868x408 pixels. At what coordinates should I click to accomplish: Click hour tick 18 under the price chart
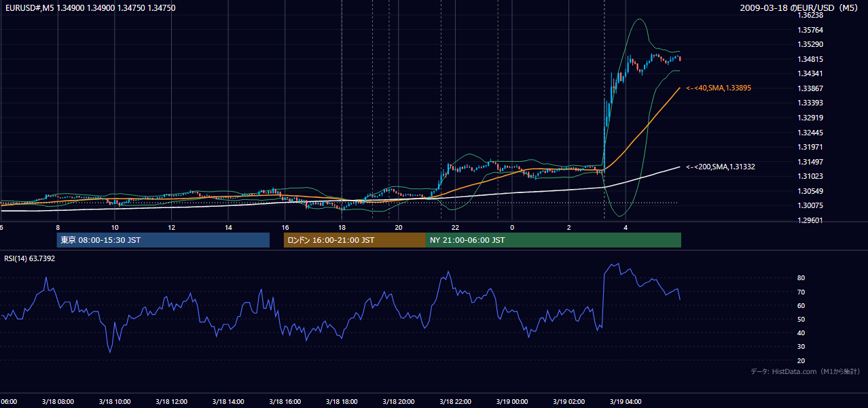[x=342, y=227]
